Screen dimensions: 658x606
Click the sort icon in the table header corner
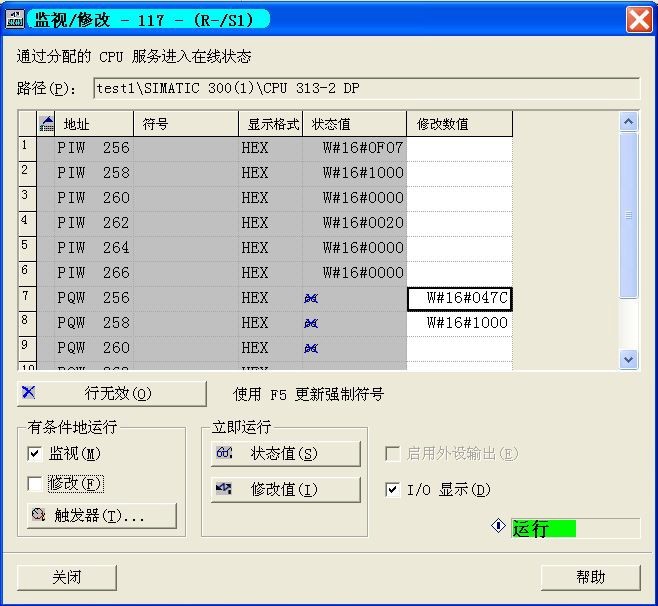point(46,124)
